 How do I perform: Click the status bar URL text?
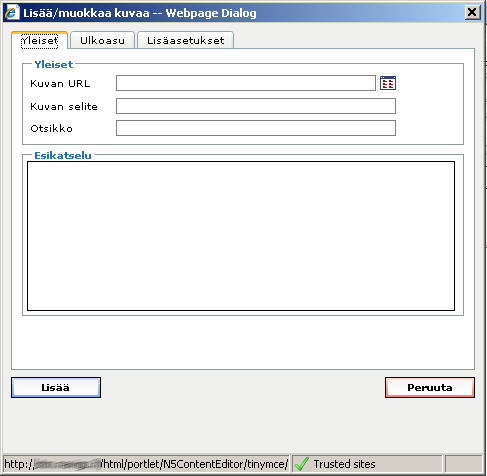[146, 464]
